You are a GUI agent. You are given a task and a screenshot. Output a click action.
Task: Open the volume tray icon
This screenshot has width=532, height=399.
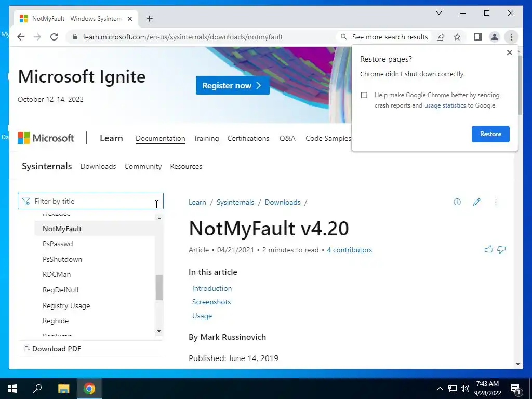click(465, 389)
